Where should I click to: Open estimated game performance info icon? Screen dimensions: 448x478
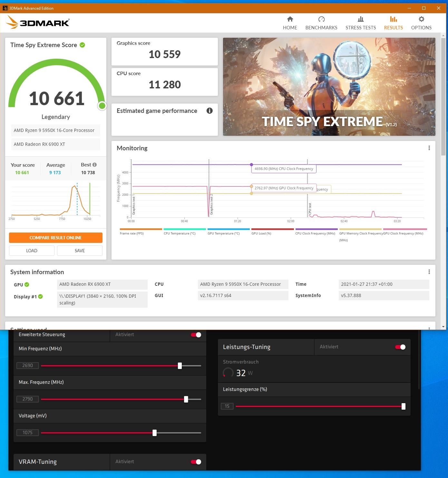[209, 111]
